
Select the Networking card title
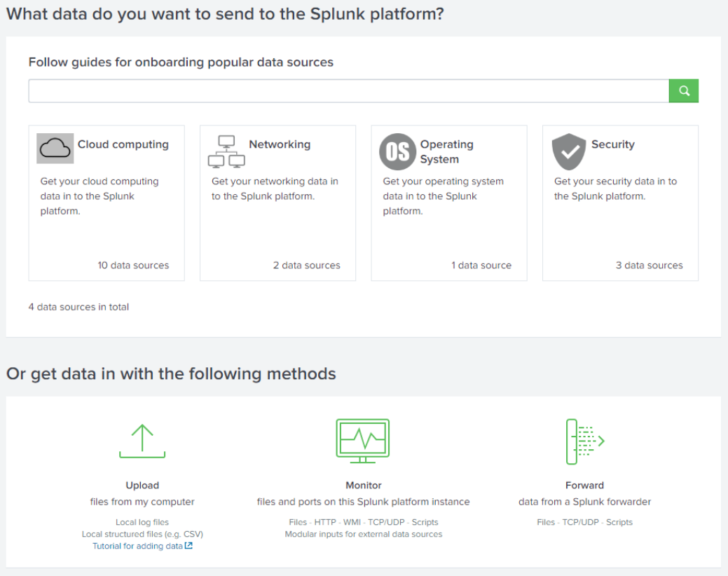pos(280,144)
